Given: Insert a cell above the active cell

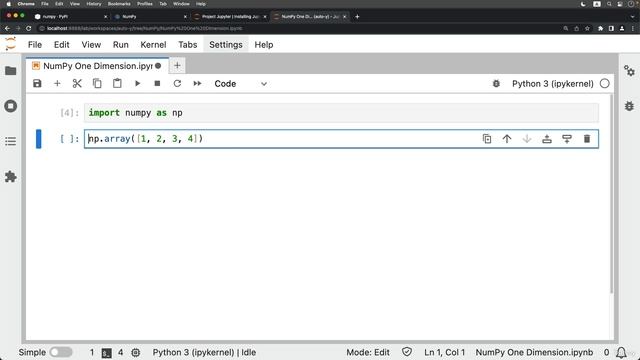Looking at the screenshot, I should coord(547,139).
